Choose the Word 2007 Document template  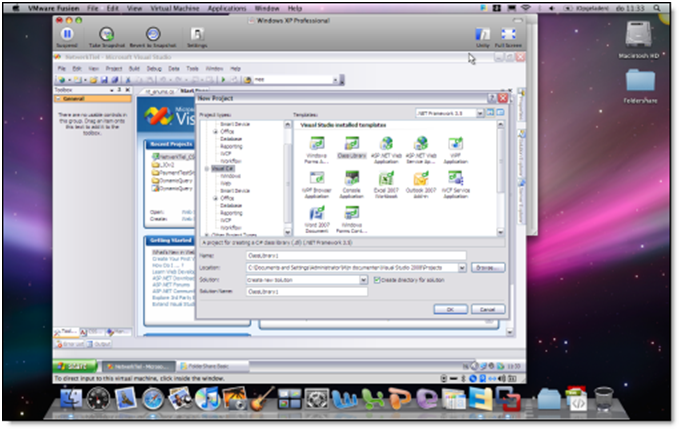point(317,219)
